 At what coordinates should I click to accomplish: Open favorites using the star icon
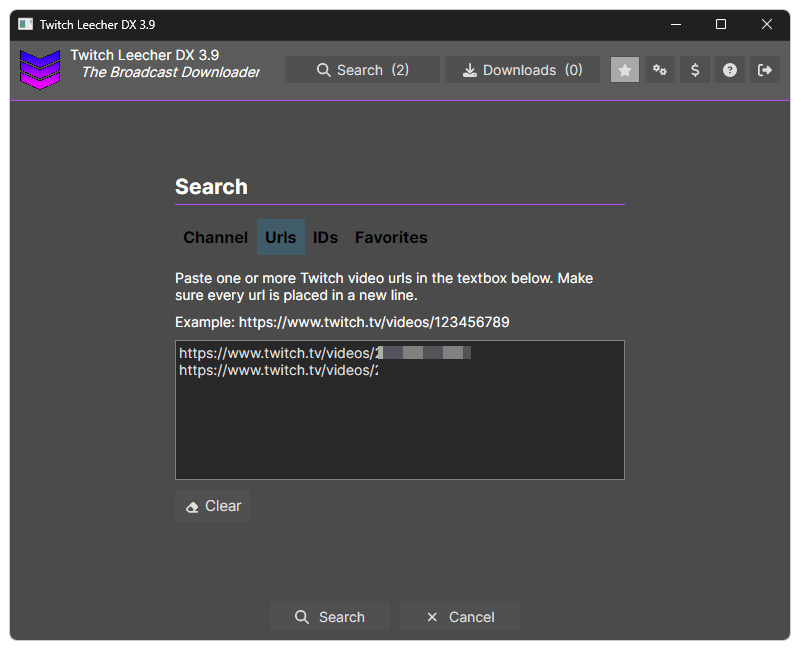point(624,69)
